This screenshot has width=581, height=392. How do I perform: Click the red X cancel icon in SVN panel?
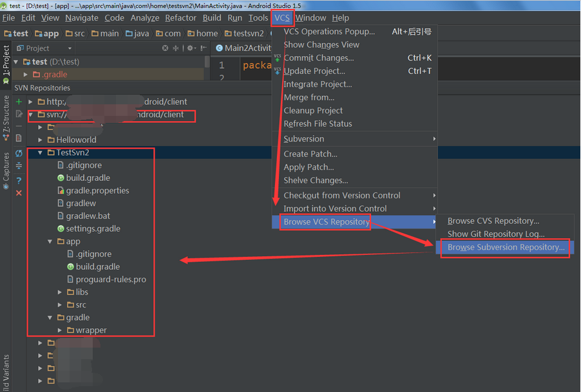coord(18,192)
